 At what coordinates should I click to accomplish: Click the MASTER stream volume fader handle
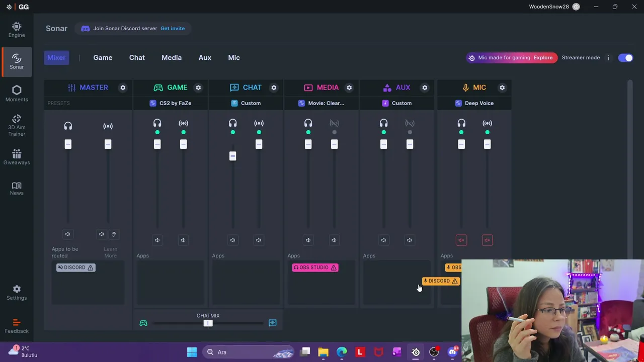[108, 144]
